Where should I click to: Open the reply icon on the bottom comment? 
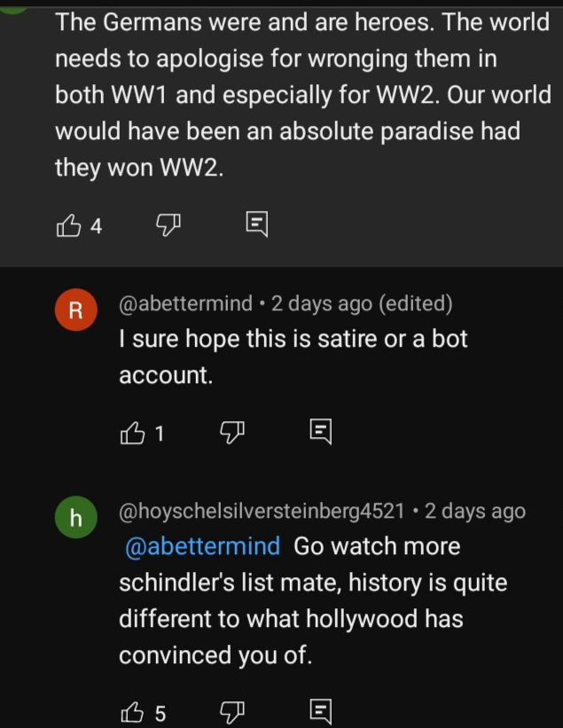coord(321,711)
